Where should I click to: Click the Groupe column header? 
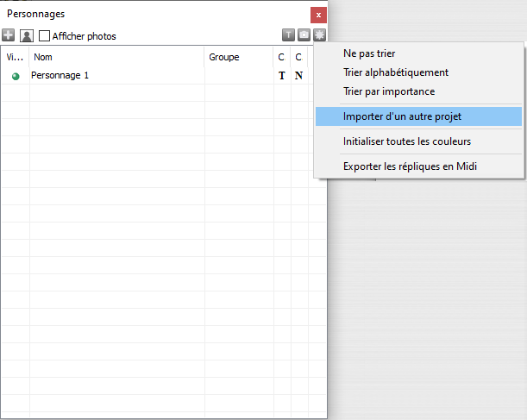238,57
